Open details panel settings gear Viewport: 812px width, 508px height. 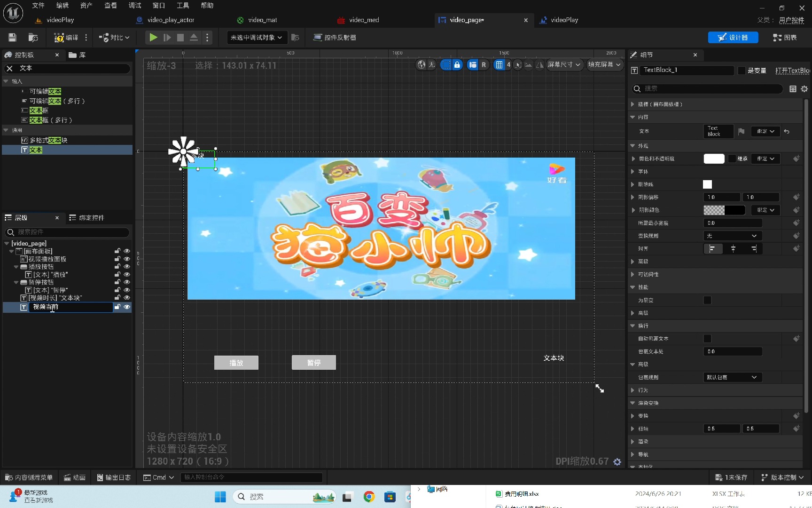click(x=804, y=89)
